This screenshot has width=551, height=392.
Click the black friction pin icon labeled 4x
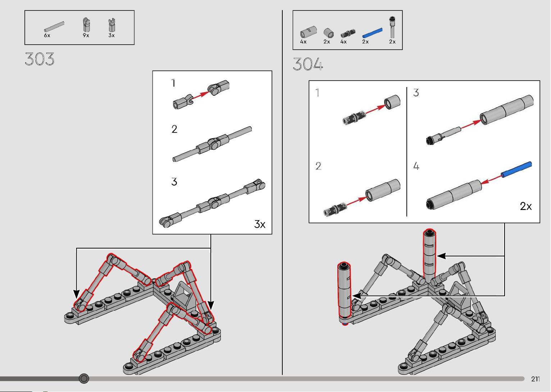[348, 33]
